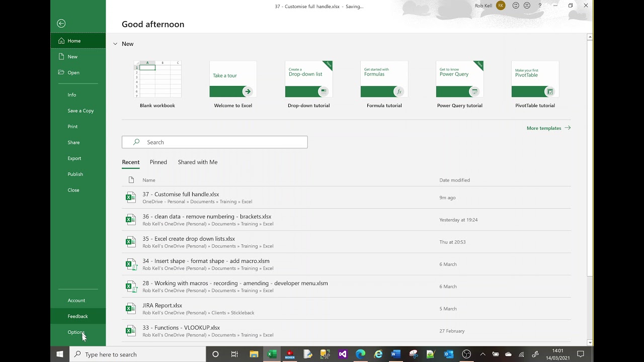Image resolution: width=644 pixels, height=362 pixels.
Task: Open Microsoft Edge from taskbar
Action: click(x=360, y=354)
